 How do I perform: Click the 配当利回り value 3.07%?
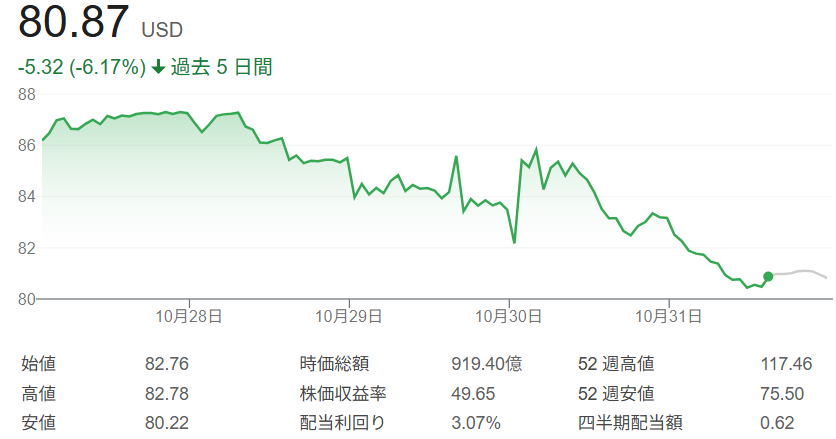point(476,422)
